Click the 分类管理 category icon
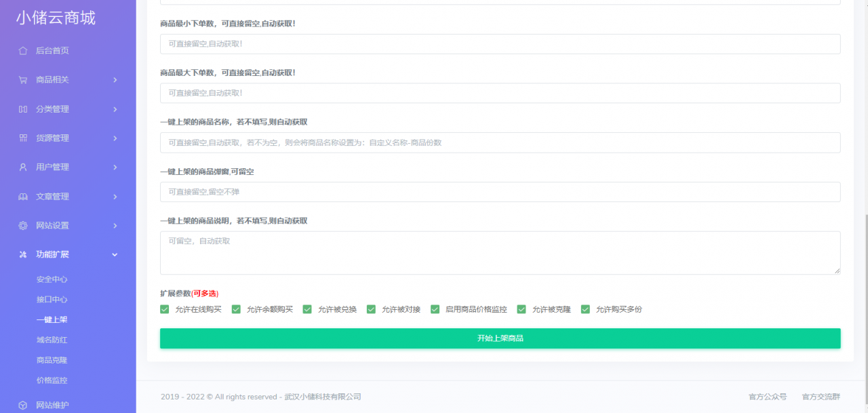Viewport: 868px width, 413px height. coord(24,109)
